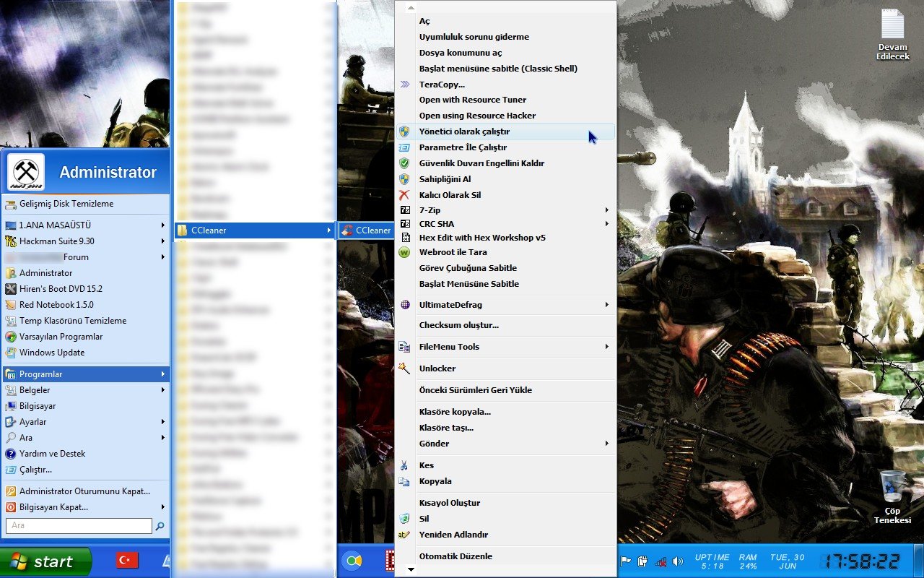Expand the Bilgisayarı Kapat submenu arrow

[x=163, y=507]
